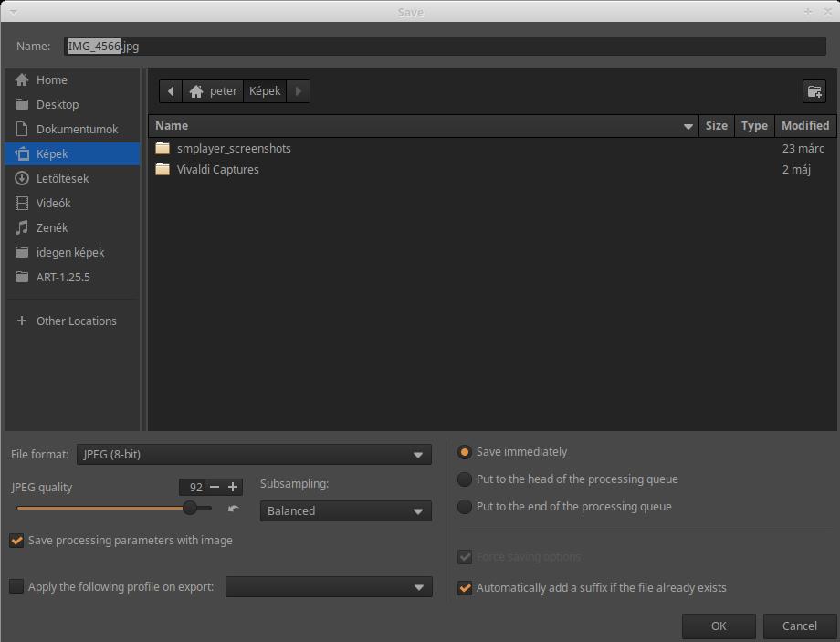The image size is (840, 642).
Task: Sort files by Modified column
Action: (x=804, y=125)
